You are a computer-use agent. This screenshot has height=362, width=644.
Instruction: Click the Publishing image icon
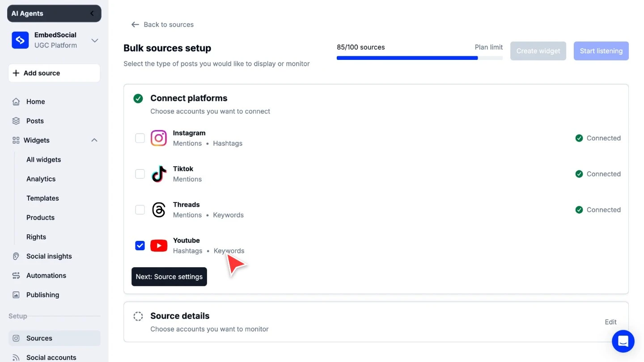[16, 295]
